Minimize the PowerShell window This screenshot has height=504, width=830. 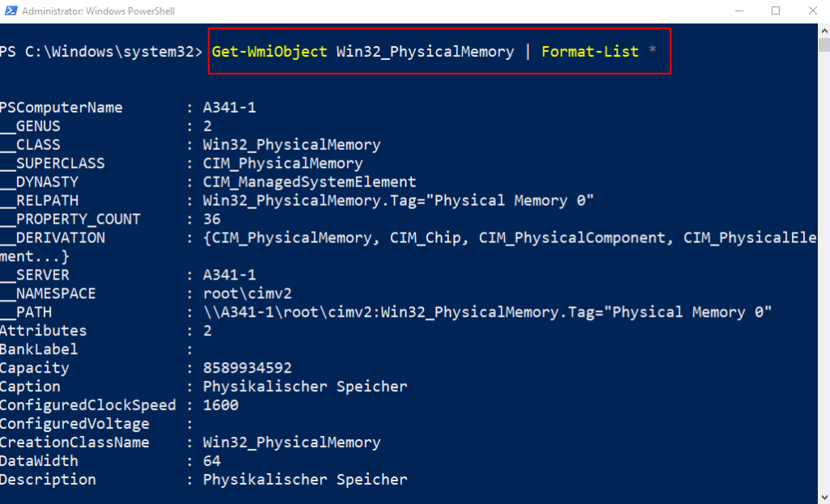(739, 11)
